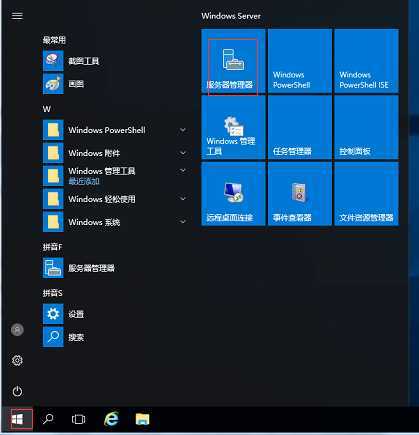The width and height of the screenshot is (419, 435).
Task: Click the 服务器管理器 tile
Action: pyautogui.click(x=233, y=61)
